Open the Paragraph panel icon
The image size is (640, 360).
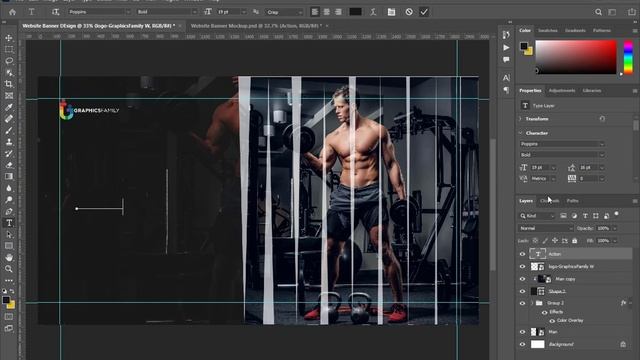(506, 90)
